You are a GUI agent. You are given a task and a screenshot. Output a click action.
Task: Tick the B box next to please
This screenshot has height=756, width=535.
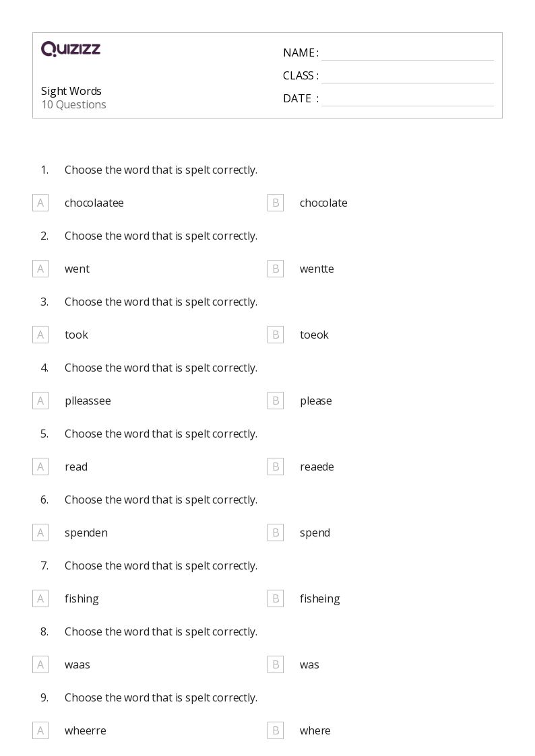pyautogui.click(x=276, y=401)
